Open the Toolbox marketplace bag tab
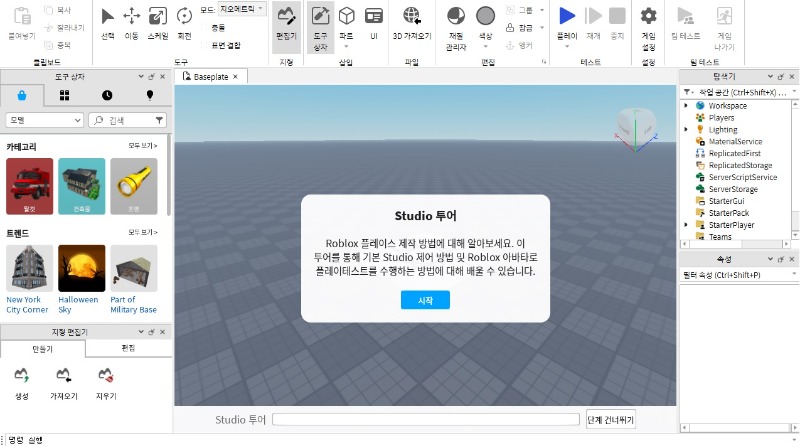Viewport: 800px width, 446px height. click(22, 95)
